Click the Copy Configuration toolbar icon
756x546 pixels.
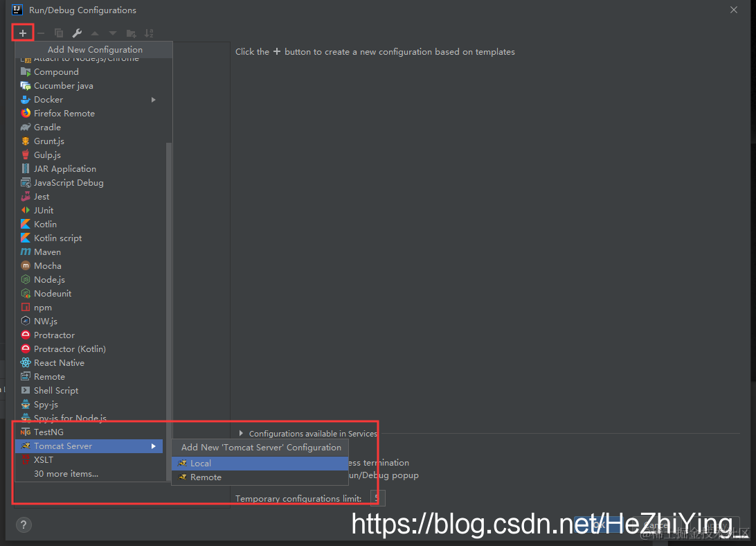[59, 33]
